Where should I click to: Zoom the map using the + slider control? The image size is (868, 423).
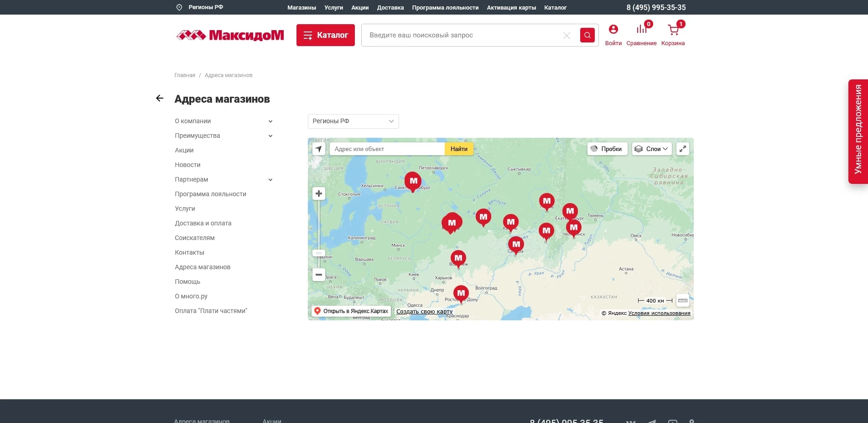[318, 193]
